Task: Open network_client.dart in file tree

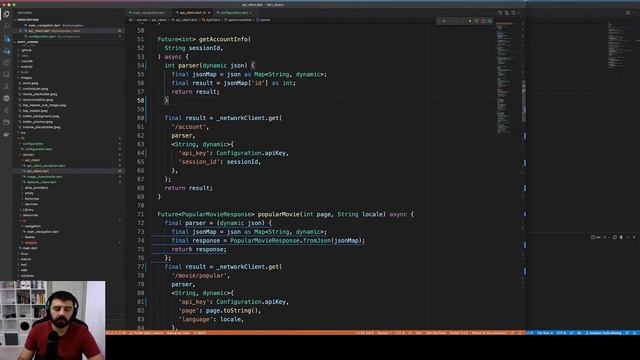Action: pos(41,182)
